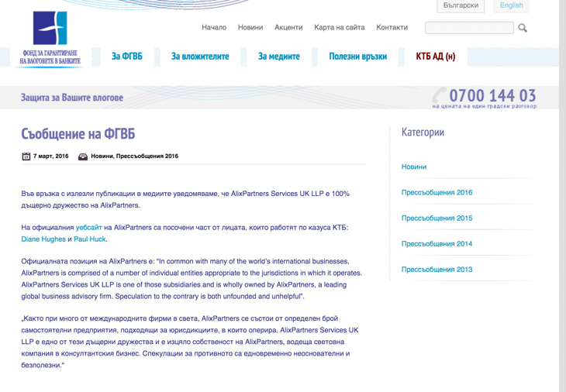Click the fund name text below logo
Screen dimensions: 566x392
coord(50,57)
